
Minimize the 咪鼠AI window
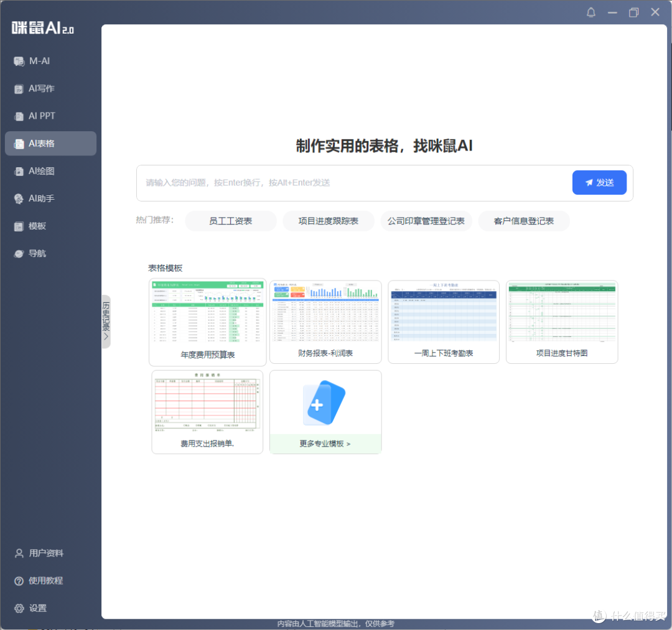click(x=612, y=12)
